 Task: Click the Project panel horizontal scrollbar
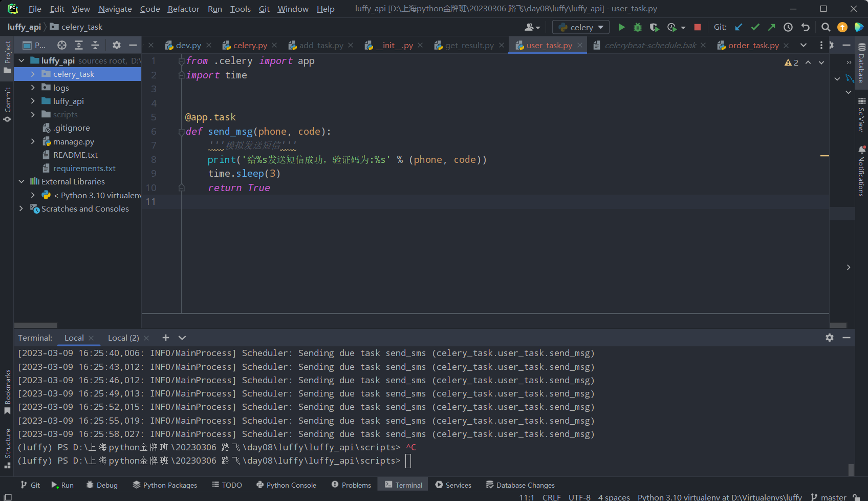pos(36,325)
